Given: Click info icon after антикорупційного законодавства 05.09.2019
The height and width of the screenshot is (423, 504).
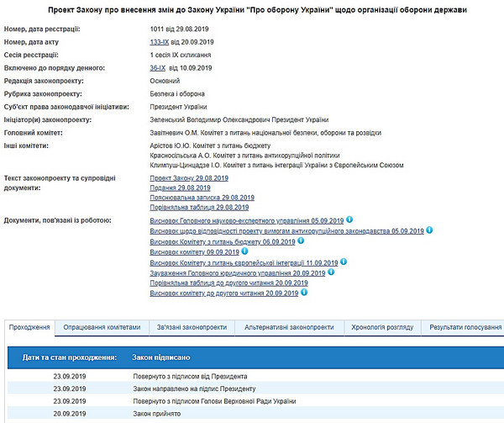Looking at the screenshot, I should (x=429, y=230).
